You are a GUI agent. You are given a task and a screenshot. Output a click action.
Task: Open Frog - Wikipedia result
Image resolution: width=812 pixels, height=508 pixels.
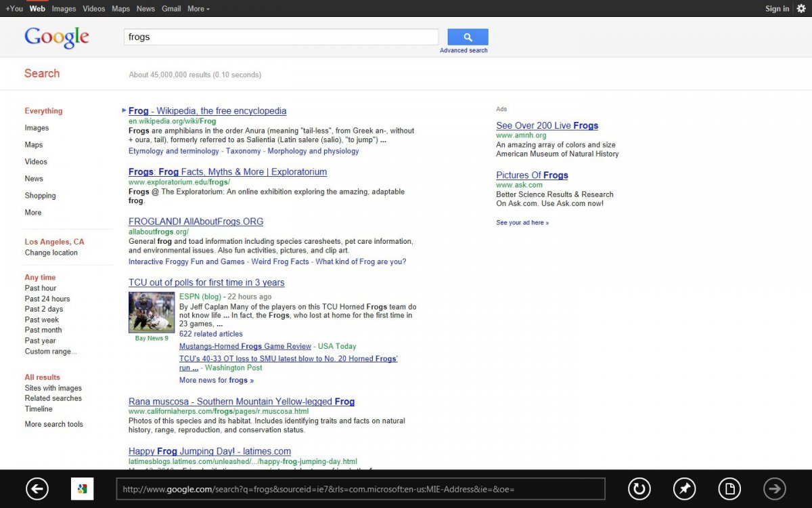click(x=207, y=111)
